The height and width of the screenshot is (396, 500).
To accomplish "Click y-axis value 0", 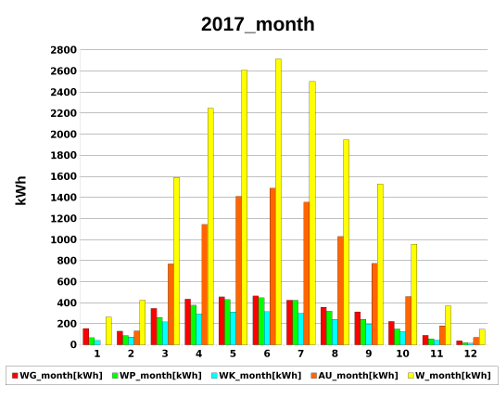I will (x=73, y=345).
